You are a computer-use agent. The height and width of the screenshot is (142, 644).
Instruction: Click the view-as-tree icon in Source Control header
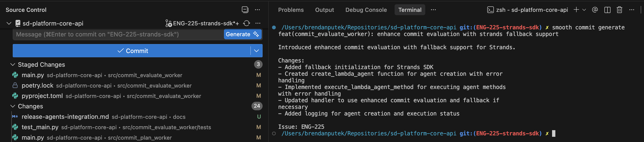[245, 10]
